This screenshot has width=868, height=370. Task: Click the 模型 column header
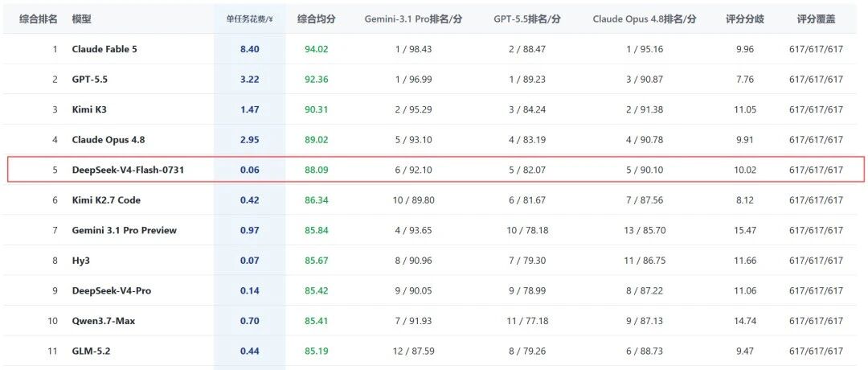(x=81, y=18)
